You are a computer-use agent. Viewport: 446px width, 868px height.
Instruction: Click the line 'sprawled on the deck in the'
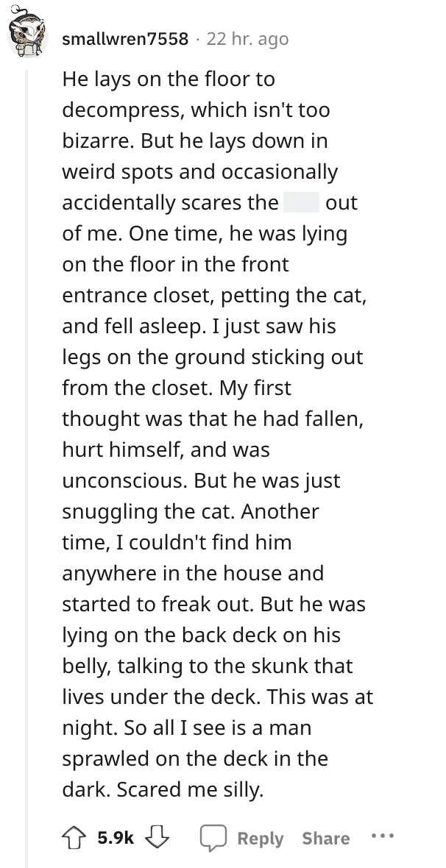pos(195,758)
